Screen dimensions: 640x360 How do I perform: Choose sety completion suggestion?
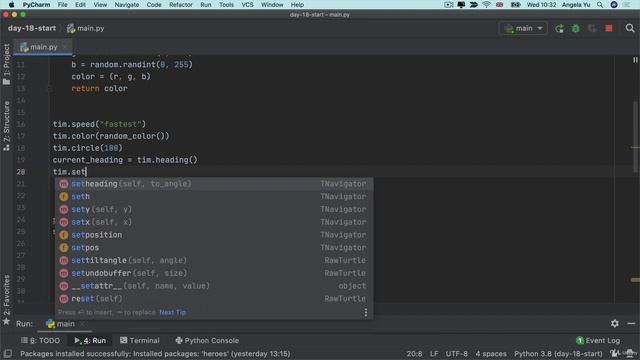point(214,209)
